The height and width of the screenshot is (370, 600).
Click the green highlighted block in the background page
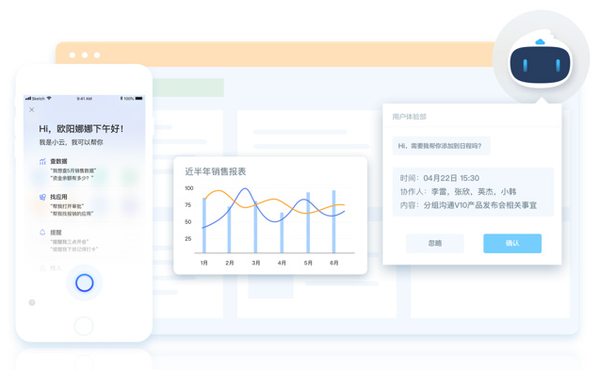pos(188,88)
